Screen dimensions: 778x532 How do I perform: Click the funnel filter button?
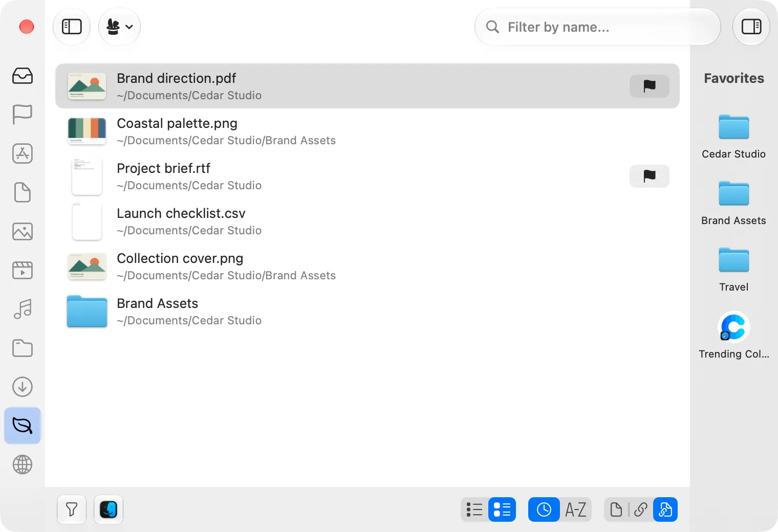[72, 509]
